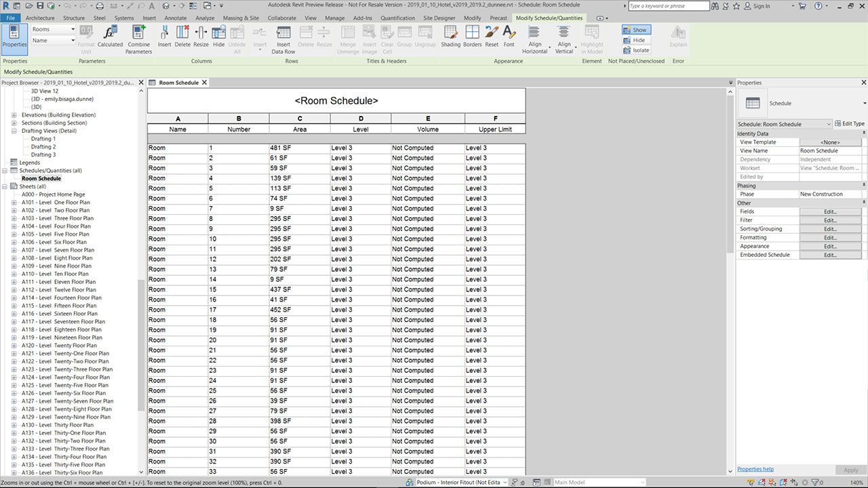Insert Data Row into schedule
This screenshot has height=488, width=868.
pyautogui.click(x=283, y=39)
